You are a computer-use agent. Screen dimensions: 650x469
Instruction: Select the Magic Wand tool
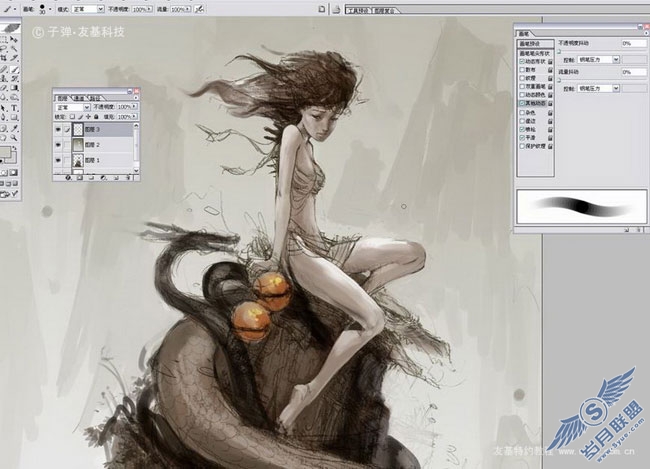pos(14,48)
